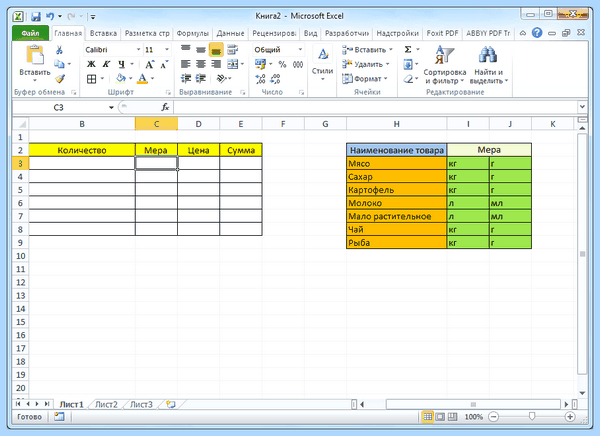Click the Clear eraser icon
600x436 pixels.
408,79
